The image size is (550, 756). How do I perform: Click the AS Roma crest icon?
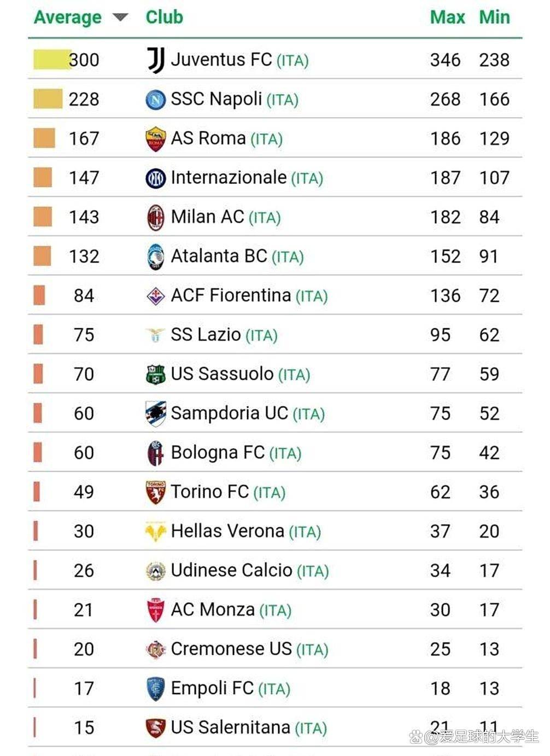(x=156, y=139)
